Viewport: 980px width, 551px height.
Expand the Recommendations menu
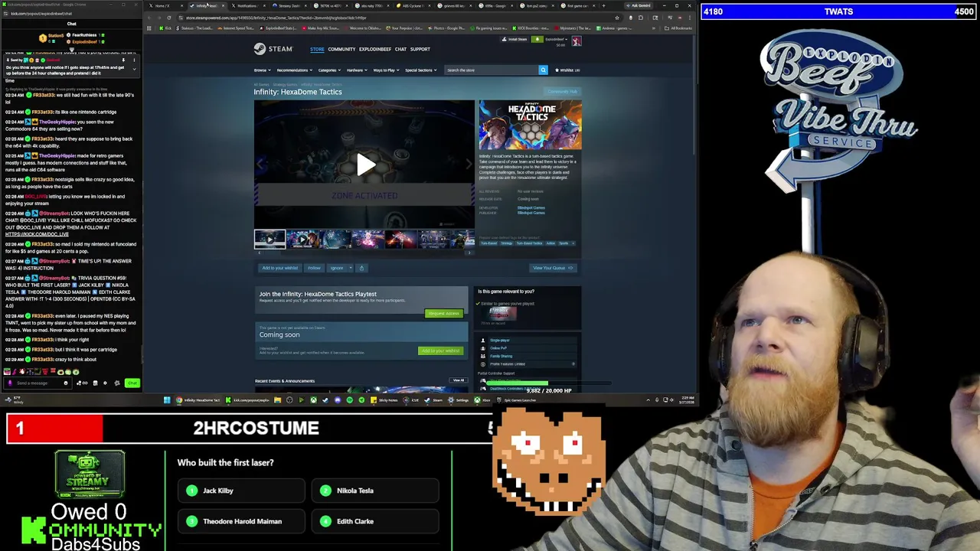coord(294,70)
